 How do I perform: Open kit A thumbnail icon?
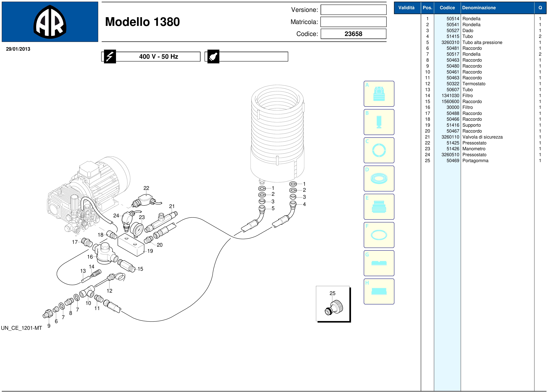pyautogui.click(x=379, y=94)
